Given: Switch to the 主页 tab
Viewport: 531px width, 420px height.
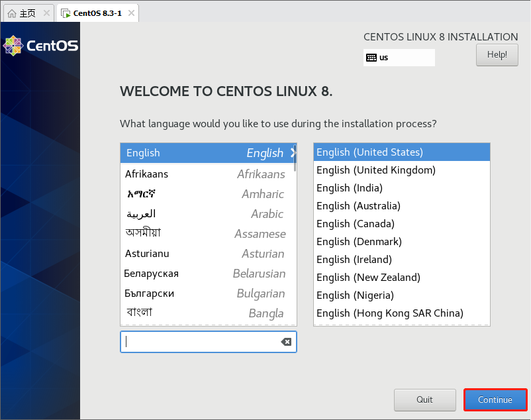Looking at the screenshot, I should click(28, 13).
